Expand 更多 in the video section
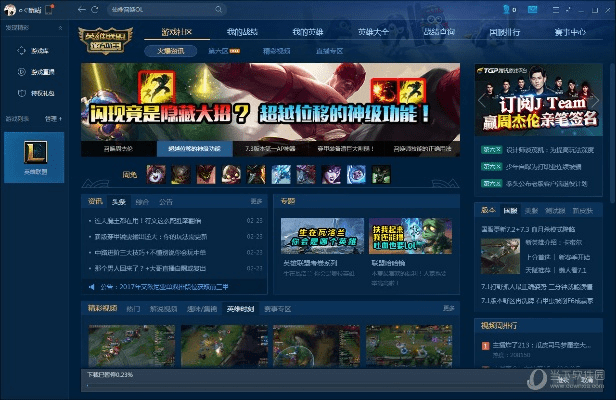 pos(449,308)
